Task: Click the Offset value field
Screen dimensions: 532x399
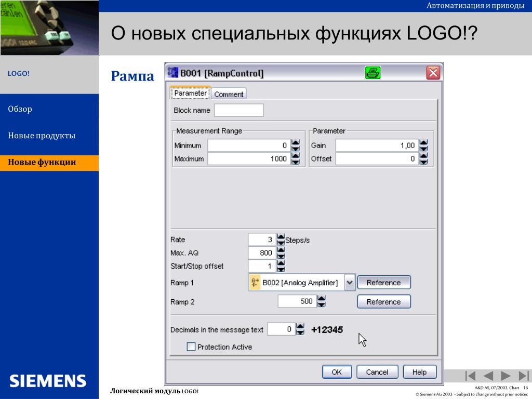Action: click(377, 159)
